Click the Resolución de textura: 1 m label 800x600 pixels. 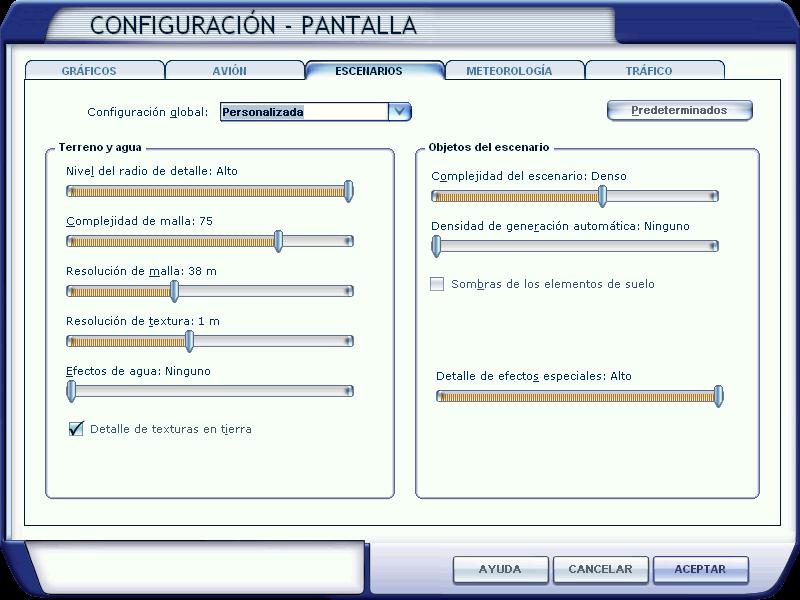coord(143,321)
